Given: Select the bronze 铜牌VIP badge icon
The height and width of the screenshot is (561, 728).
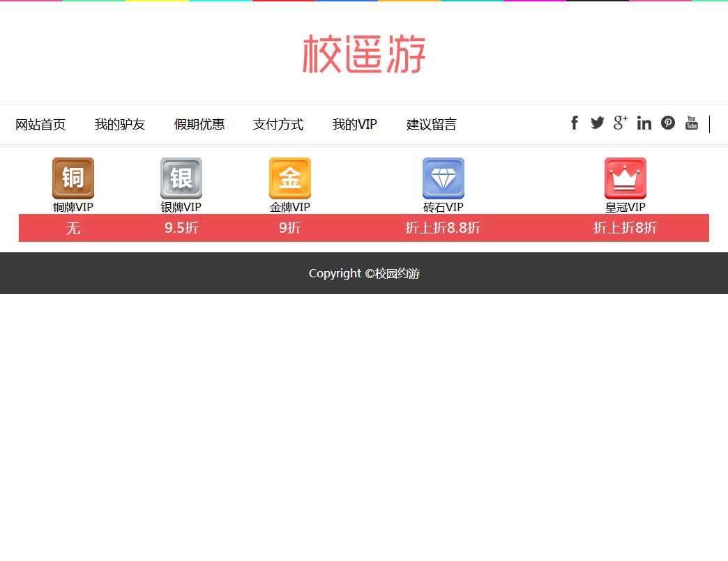Looking at the screenshot, I should [x=73, y=178].
